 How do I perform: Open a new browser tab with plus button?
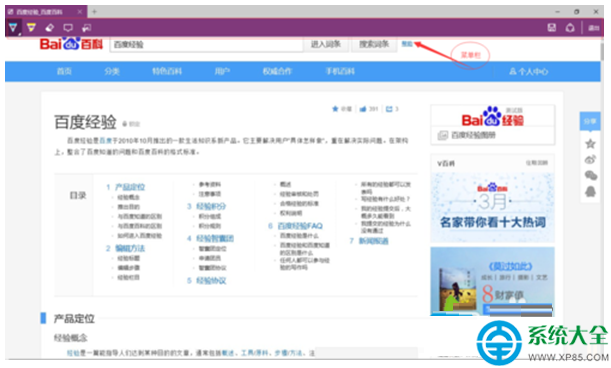[94, 12]
